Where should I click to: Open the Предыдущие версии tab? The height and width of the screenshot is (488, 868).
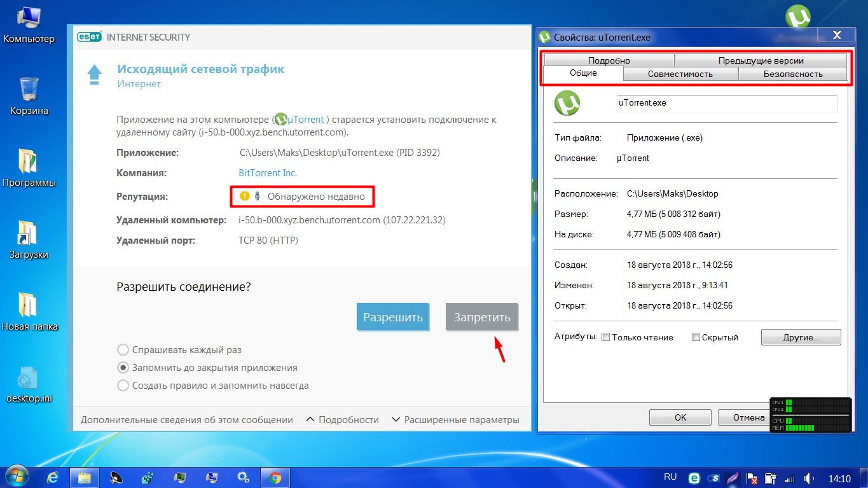[x=761, y=61]
